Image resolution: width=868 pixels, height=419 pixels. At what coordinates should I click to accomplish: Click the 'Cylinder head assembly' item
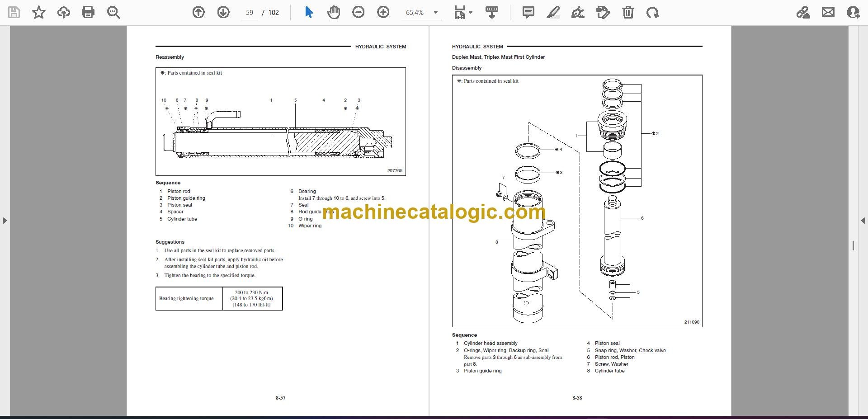click(491, 343)
